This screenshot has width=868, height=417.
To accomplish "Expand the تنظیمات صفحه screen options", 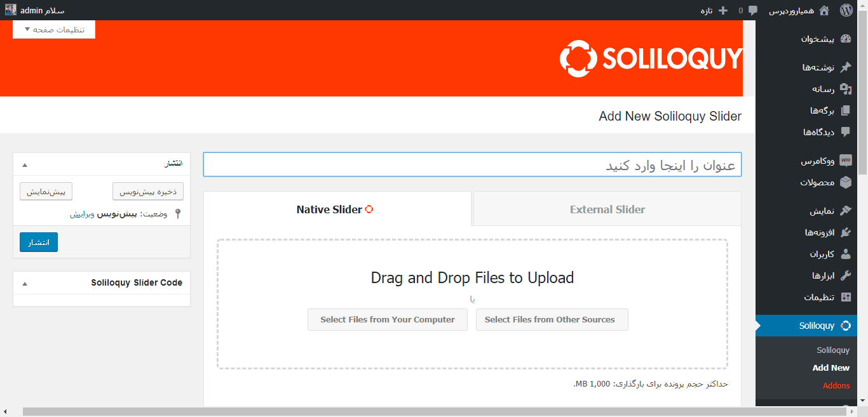I will 54,29.
